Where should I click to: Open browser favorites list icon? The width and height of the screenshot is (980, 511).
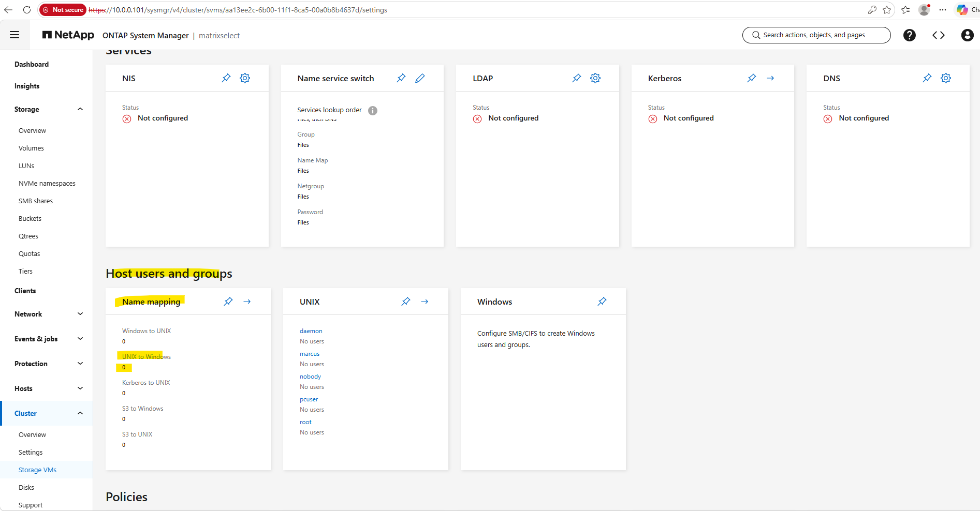click(x=905, y=10)
